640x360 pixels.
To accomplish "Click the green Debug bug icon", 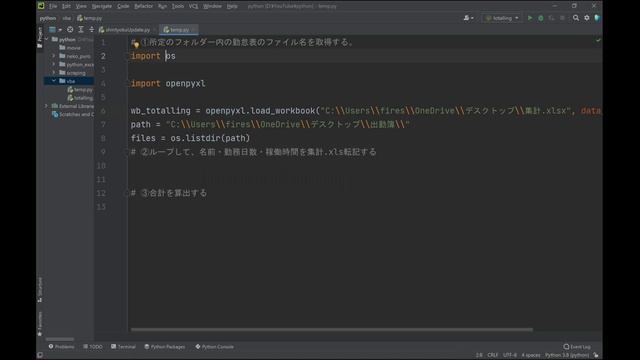I will click(x=541, y=18).
